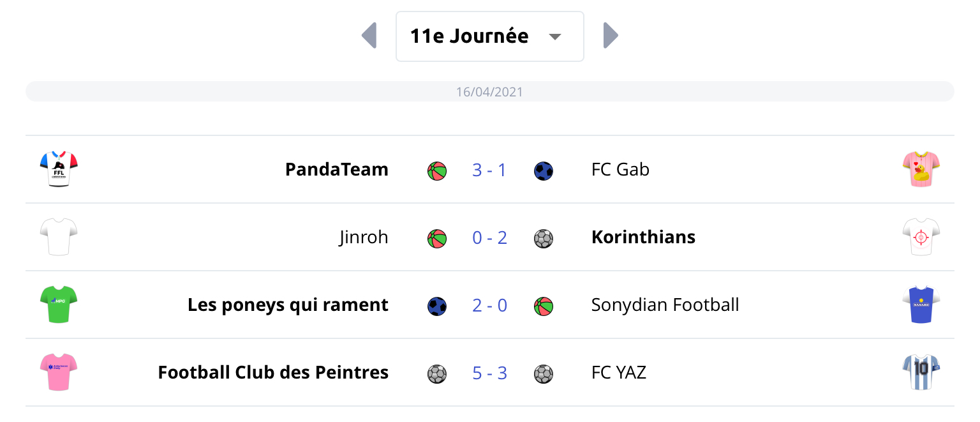
Task: Click the Les poneys qui rament team name
Action: pos(288,305)
